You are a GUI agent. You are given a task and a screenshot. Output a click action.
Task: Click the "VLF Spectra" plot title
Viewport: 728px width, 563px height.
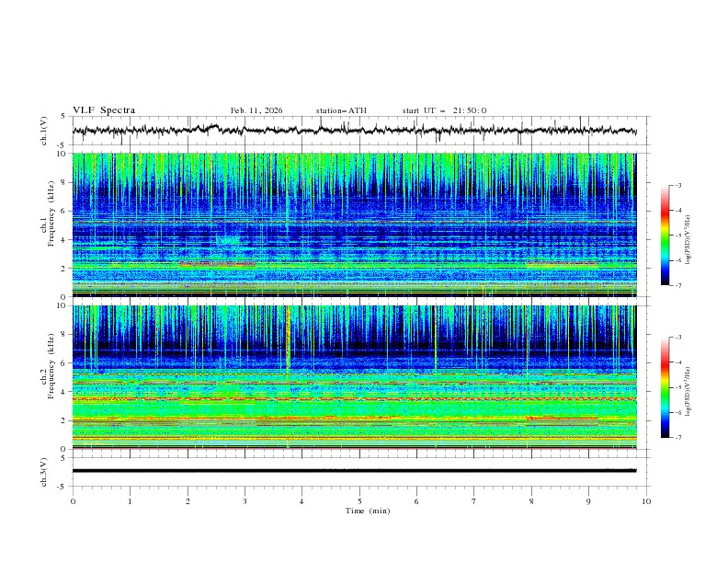point(104,110)
